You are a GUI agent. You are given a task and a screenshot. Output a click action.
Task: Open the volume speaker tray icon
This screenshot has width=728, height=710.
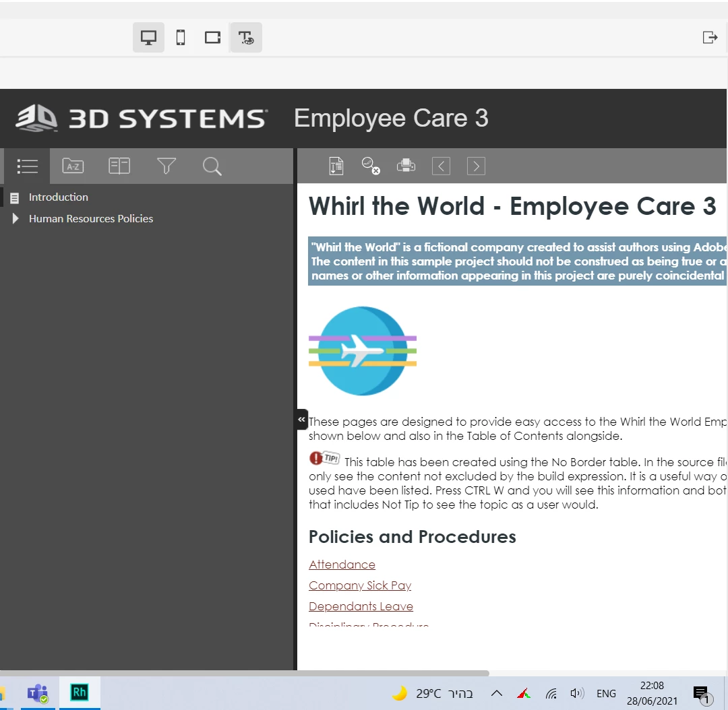pos(577,694)
